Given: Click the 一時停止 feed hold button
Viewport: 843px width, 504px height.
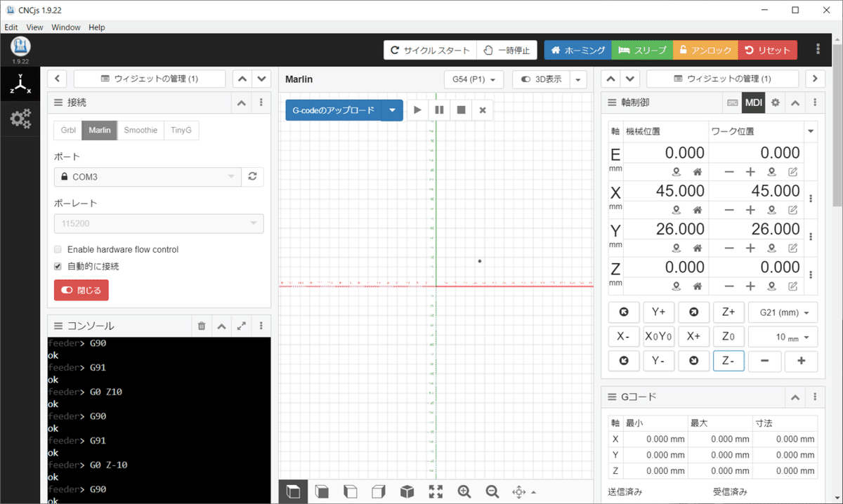Looking at the screenshot, I should click(507, 50).
